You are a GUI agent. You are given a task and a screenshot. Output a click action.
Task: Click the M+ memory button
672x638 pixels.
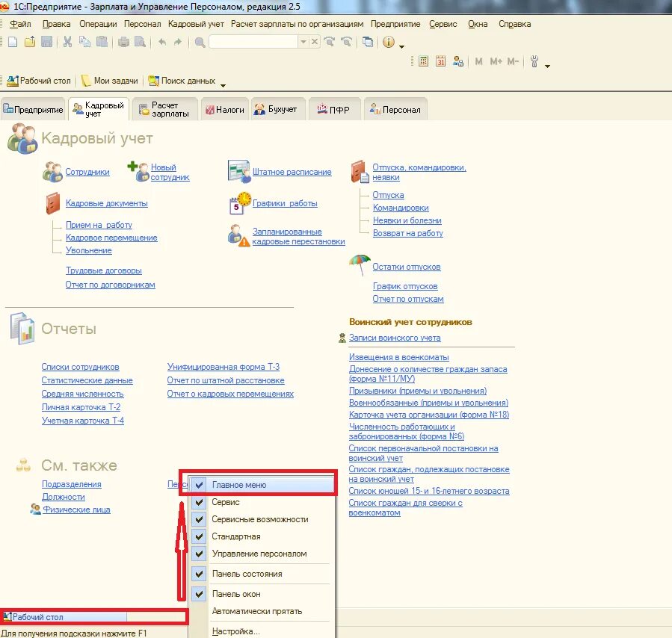pyautogui.click(x=496, y=62)
